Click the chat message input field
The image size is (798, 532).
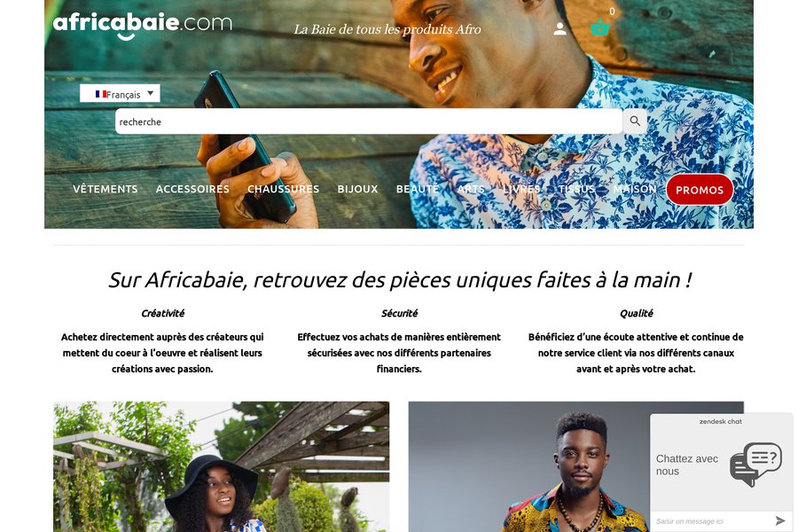[x=711, y=520]
